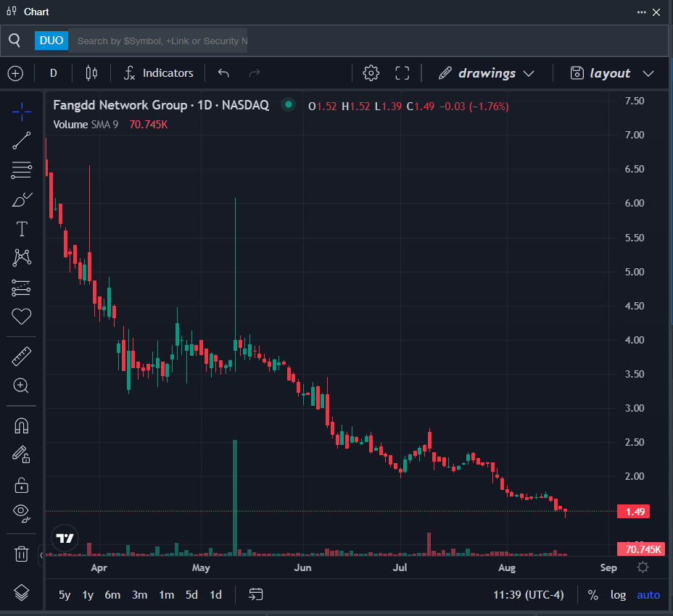Screen dimensions: 673x616
Task: Collapse the left drawing toolbar arrow
Action: pyautogui.click(x=41, y=555)
